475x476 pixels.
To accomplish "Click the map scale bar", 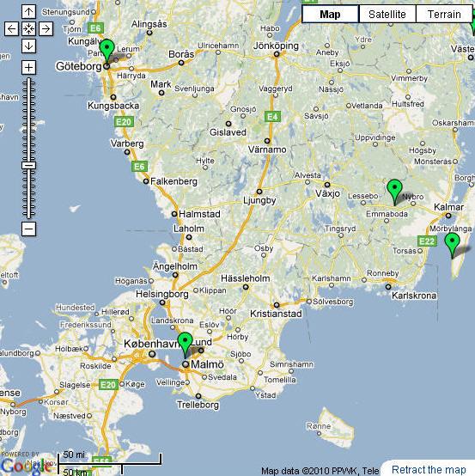I will click(110, 464).
